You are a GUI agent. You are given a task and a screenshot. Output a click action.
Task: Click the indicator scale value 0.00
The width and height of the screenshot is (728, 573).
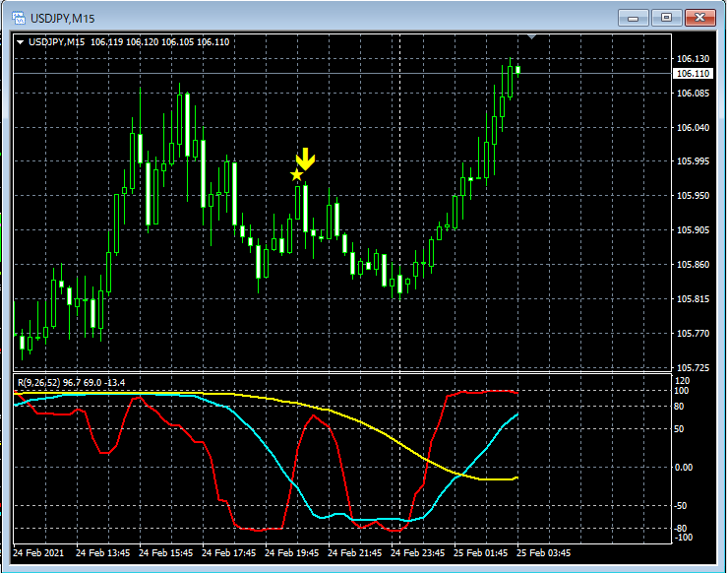pos(684,467)
